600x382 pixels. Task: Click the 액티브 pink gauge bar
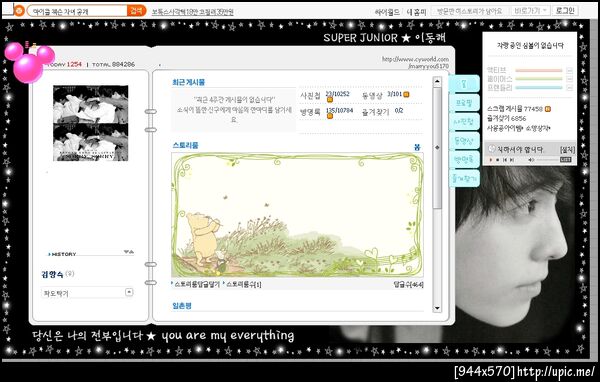[538, 70]
